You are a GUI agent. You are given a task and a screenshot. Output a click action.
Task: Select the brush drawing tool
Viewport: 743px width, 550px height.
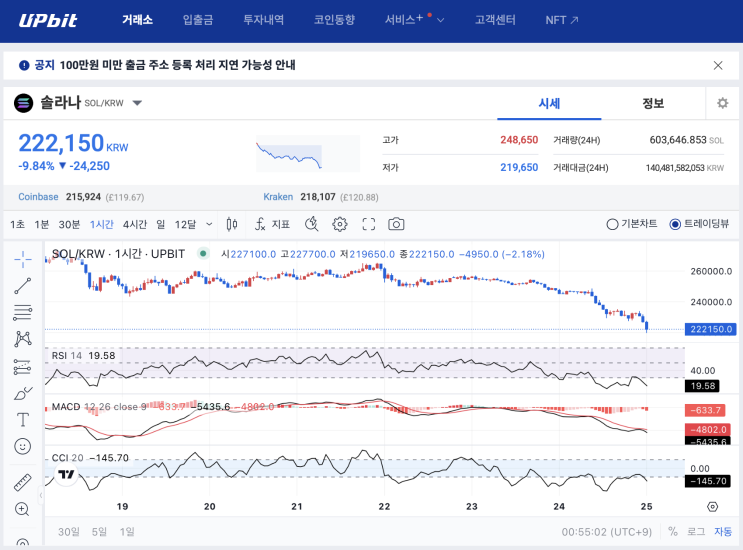22,393
